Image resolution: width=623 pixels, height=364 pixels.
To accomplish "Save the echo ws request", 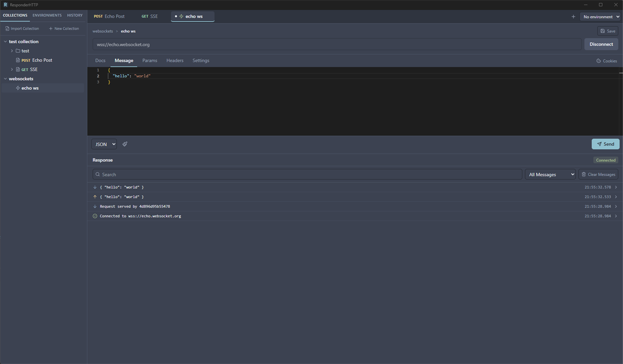I will [608, 31].
